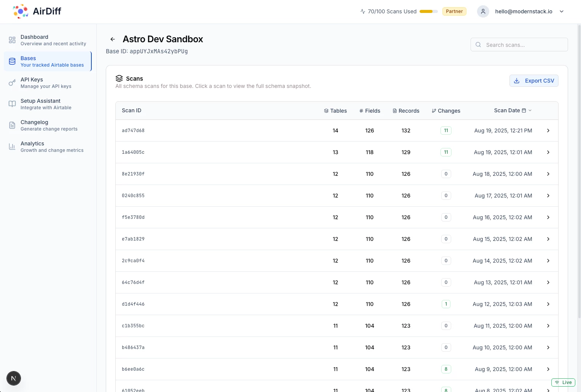Expand scan 0240c855 row chevron
Viewport: 581px width, 392px height.
pyautogui.click(x=548, y=196)
